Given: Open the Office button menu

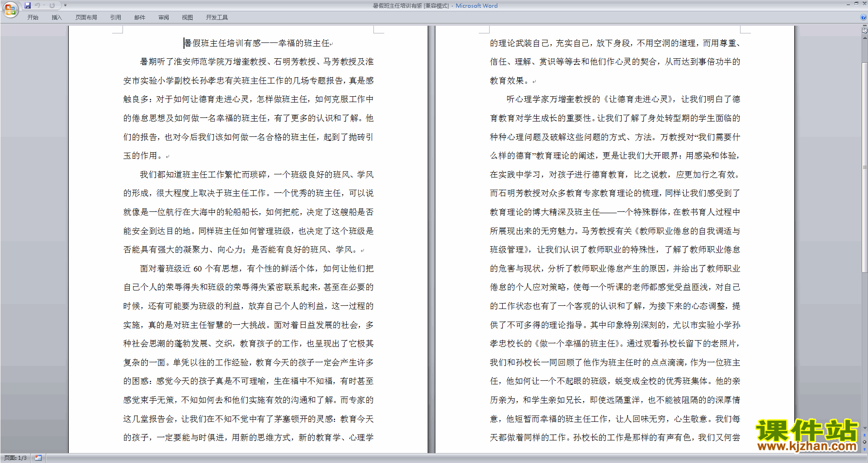Looking at the screenshot, I should click(x=10, y=9).
